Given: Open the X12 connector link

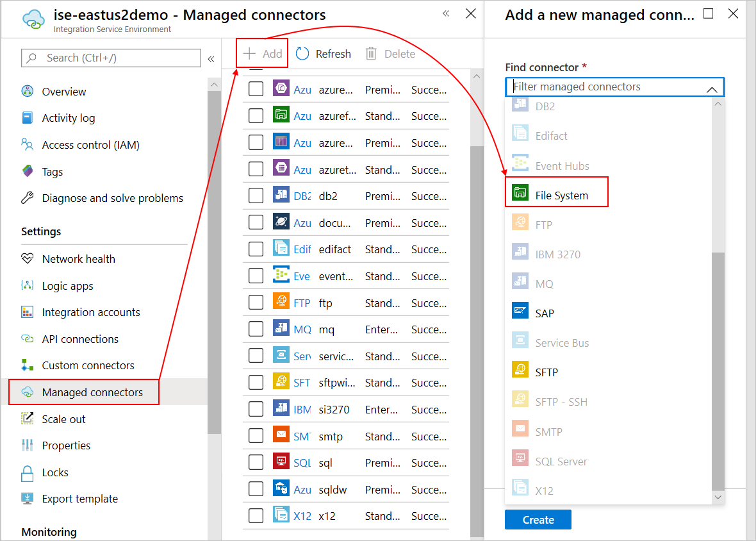Looking at the screenshot, I should point(302,516).
